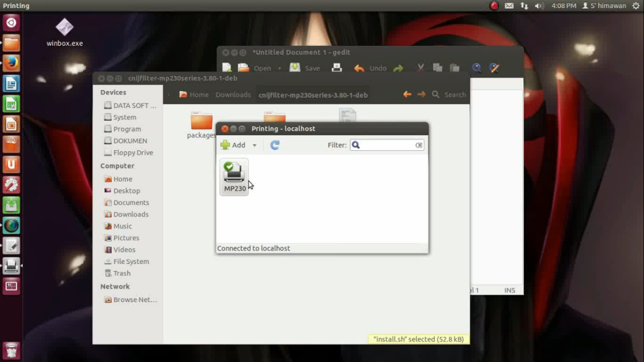Open System Settings from launcher
This screenshot has height=362, width=644.
coord(11,185)
